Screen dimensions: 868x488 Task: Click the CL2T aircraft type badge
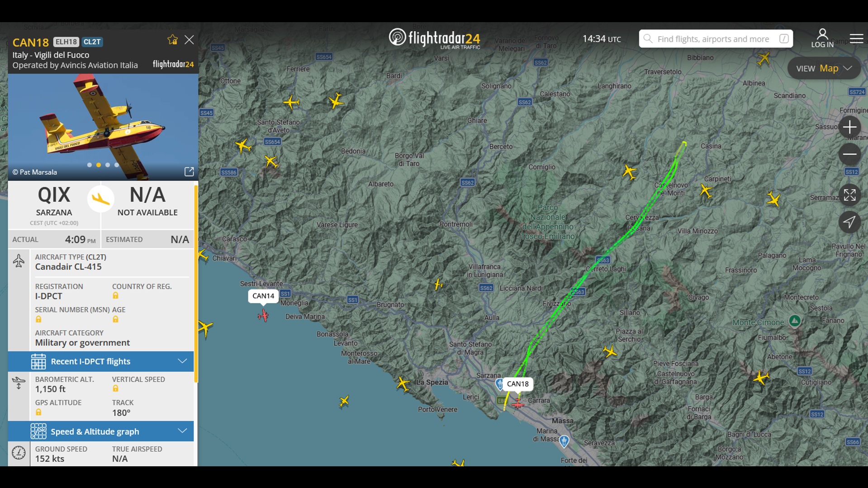point(92,42)
